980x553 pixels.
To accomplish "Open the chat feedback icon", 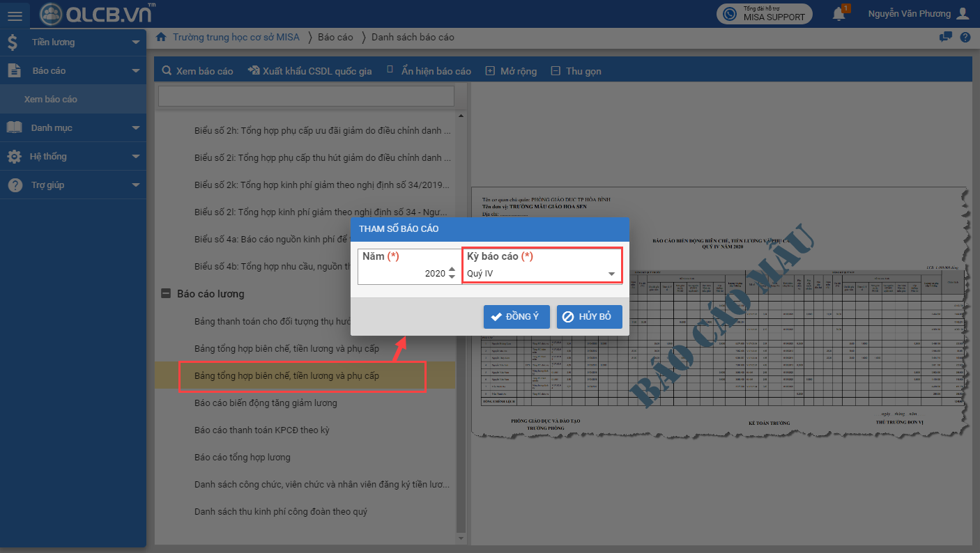I will pyautogui.click(x=946, y=38).
